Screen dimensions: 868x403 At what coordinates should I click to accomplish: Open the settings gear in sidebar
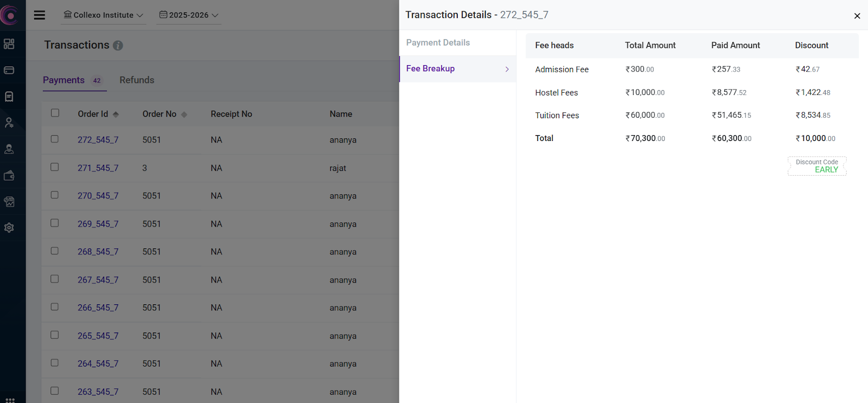(x=9, y=228)
